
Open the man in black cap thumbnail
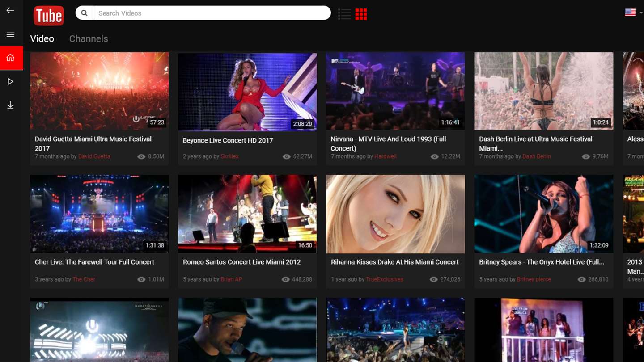point(247,330)
